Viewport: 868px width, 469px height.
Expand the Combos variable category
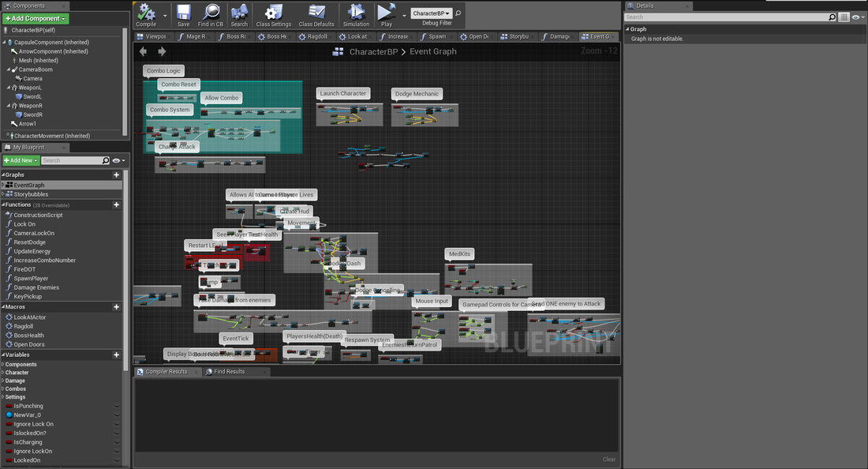(16, 388)
